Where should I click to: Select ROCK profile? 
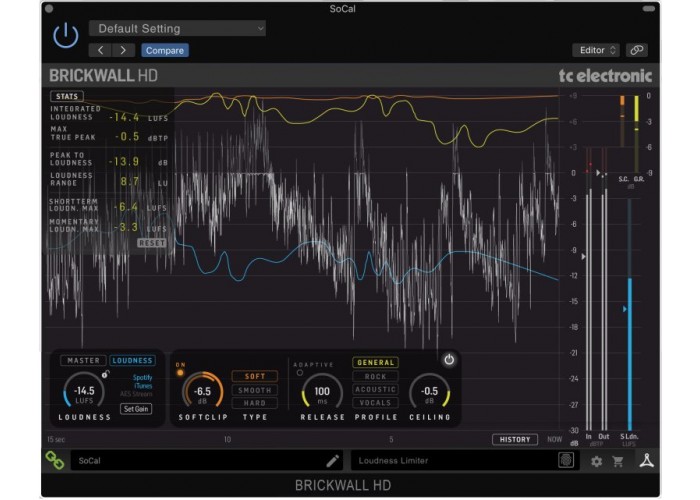click(375, 376)
